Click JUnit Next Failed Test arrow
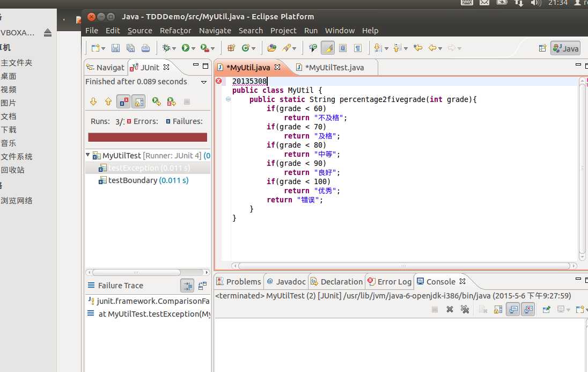This screenshot has height=372, width=588. tap(93, 102)
